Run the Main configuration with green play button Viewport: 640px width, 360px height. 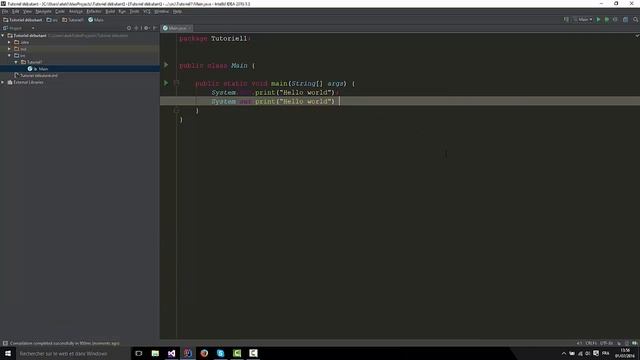pyautogui.click(x=598, y=20)
